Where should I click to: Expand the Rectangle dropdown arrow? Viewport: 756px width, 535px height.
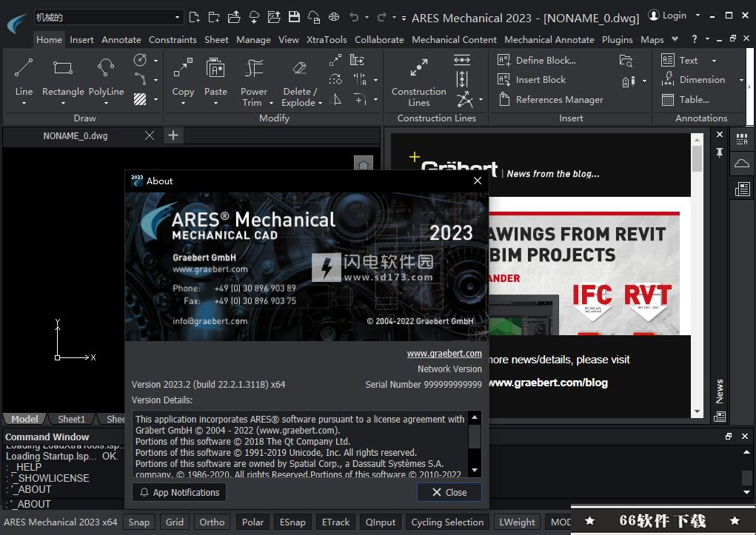[63, 103]
